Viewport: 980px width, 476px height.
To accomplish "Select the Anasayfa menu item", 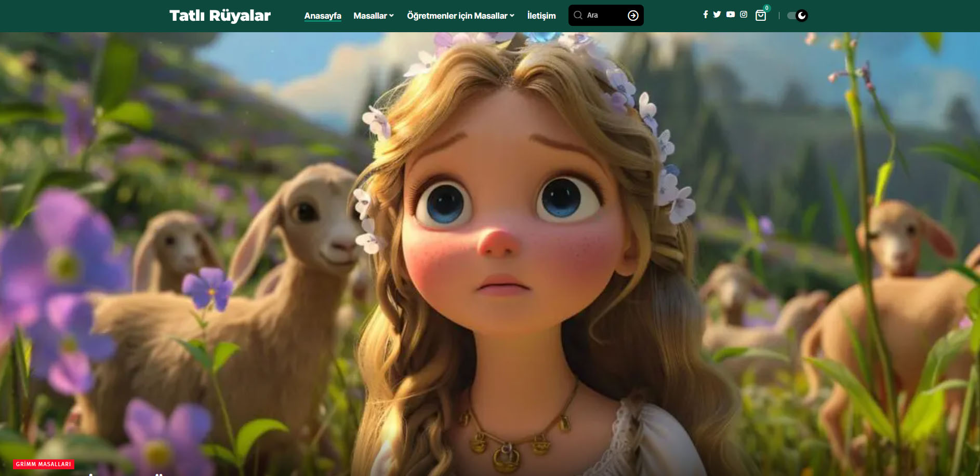I will tap(323, 16).
